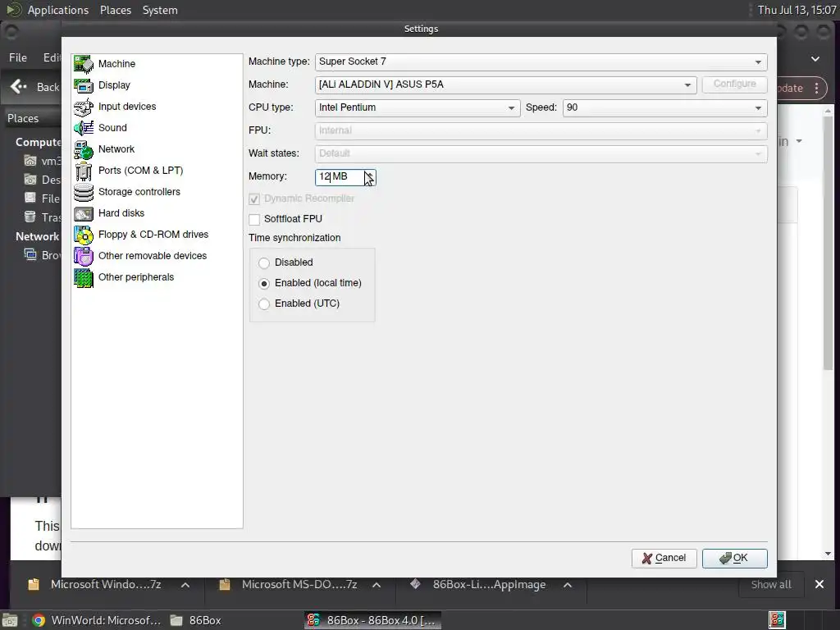840x630 pixels.
Task: Open Floppy & CD-ROM drives icon
Action: tap(84, 235)
